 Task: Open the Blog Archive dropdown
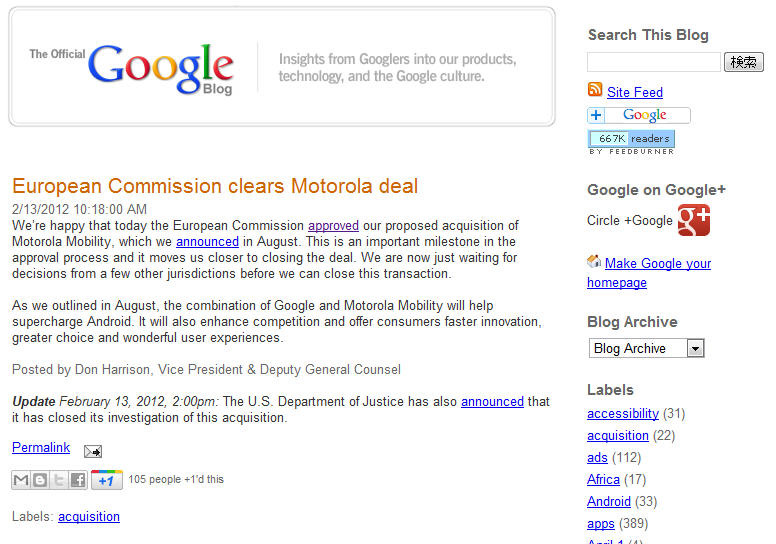tap(646, 348)
